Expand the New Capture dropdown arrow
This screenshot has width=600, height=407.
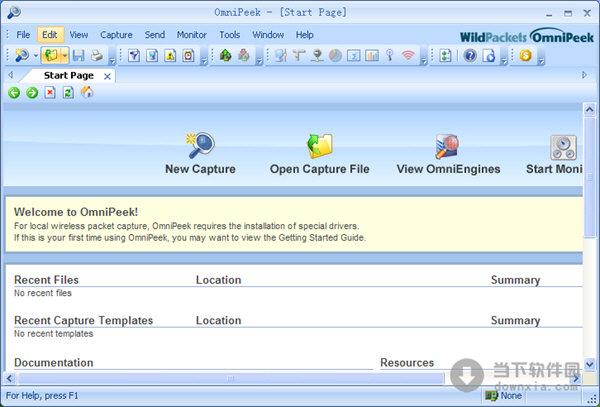36,56
